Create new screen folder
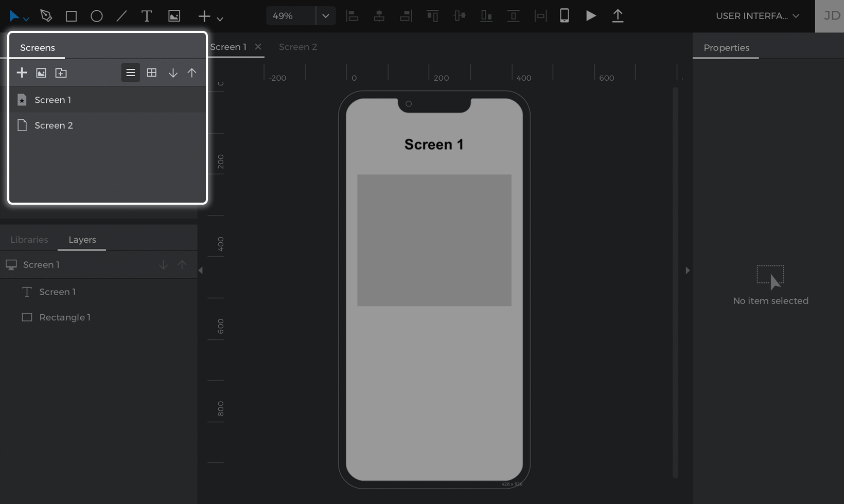 coord(61,73)
